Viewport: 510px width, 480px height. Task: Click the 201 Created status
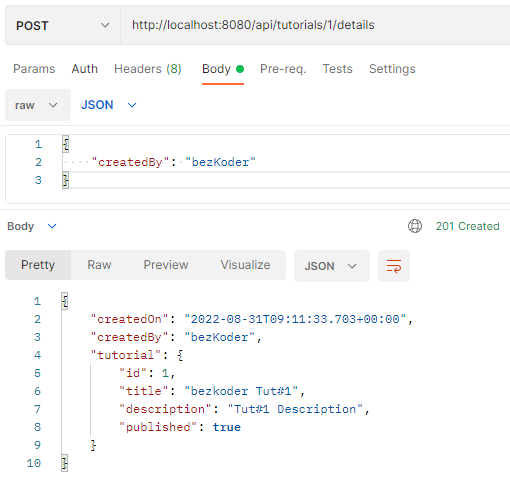pyautogui.click(x=467, y=226)
